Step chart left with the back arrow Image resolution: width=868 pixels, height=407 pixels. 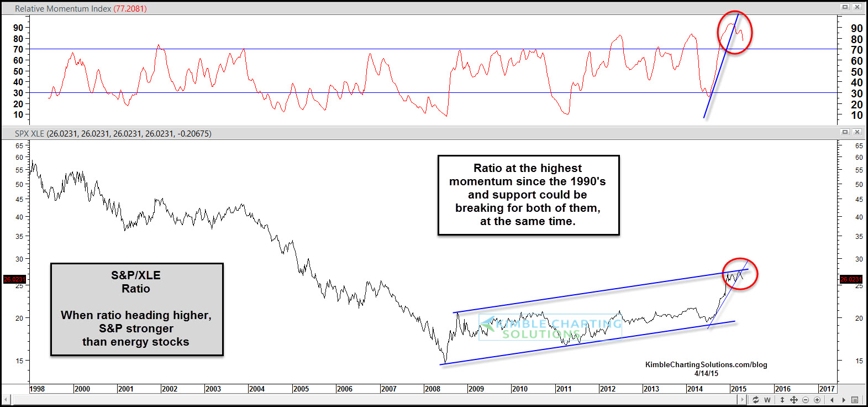(x=832, y=400)
